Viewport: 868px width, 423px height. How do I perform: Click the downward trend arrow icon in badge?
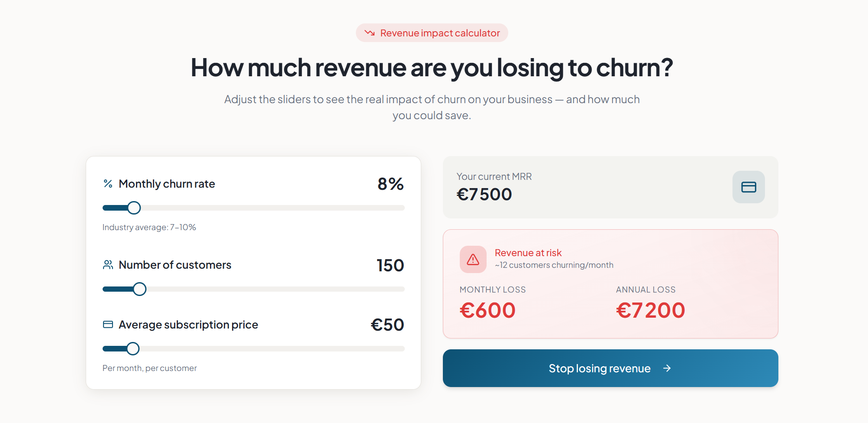tap(369, 33)
